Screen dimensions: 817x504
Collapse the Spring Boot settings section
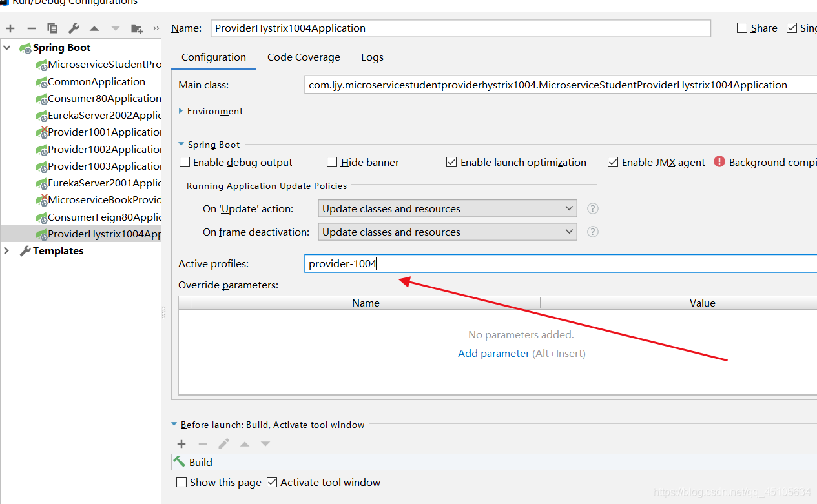(x=181, y=145)
